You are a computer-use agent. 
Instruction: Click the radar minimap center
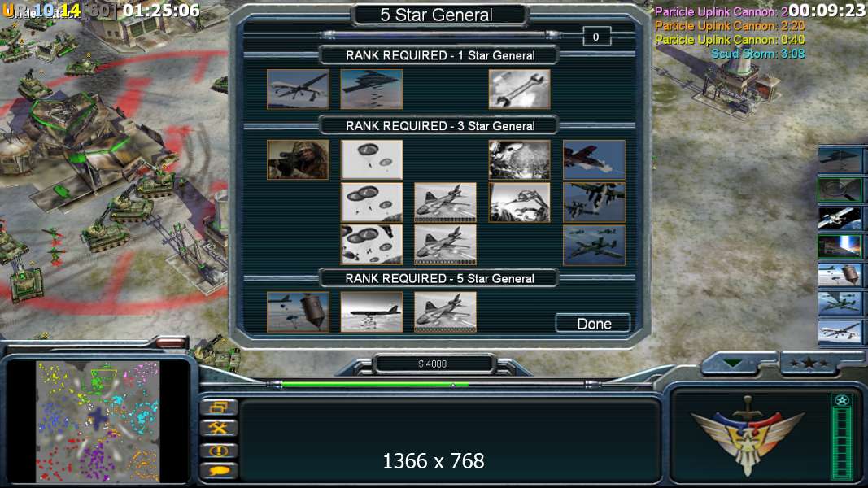[98, 421]
